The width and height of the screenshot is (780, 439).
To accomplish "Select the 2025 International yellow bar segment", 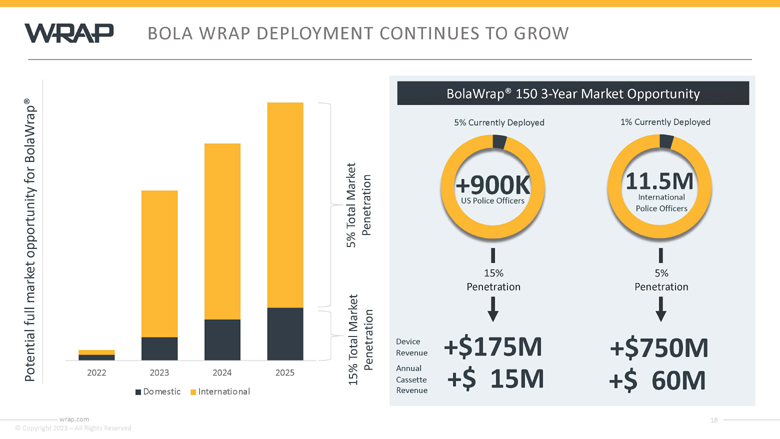I will 285,205.
